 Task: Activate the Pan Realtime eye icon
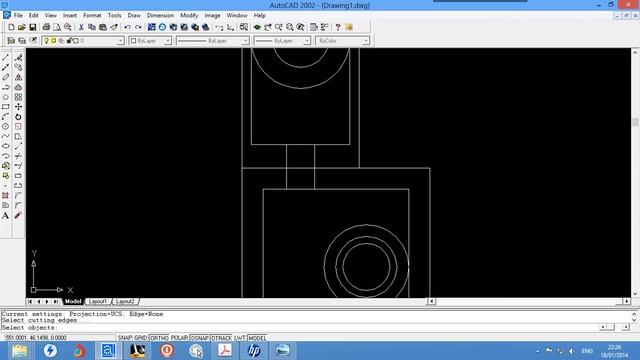point(257,27)
